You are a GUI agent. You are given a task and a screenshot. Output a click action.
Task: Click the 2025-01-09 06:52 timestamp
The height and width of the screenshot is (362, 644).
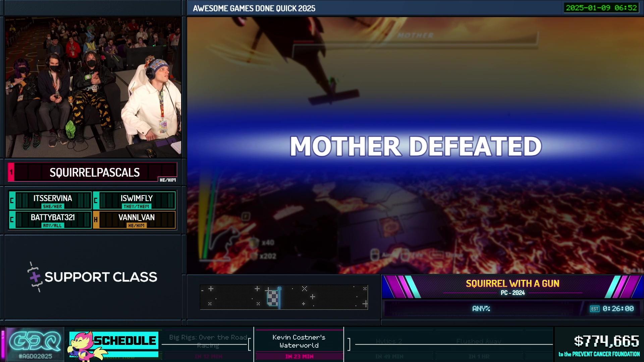click(x=601, y=8)
